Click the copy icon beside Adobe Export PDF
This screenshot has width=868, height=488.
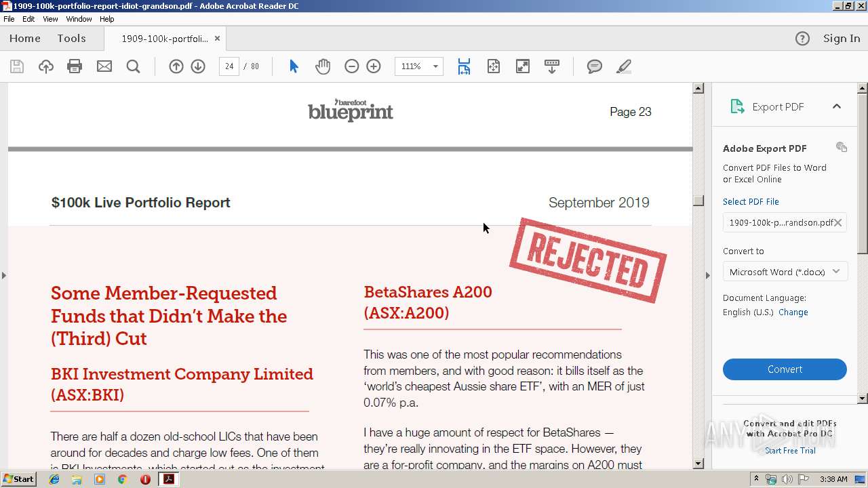(842, 147)
